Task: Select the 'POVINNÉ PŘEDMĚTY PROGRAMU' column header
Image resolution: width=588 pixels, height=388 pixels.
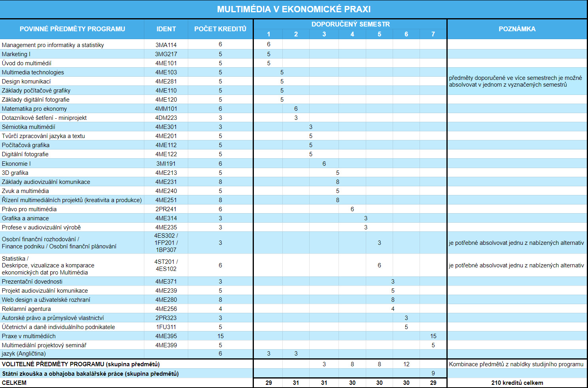Action: tap(72, 29)
